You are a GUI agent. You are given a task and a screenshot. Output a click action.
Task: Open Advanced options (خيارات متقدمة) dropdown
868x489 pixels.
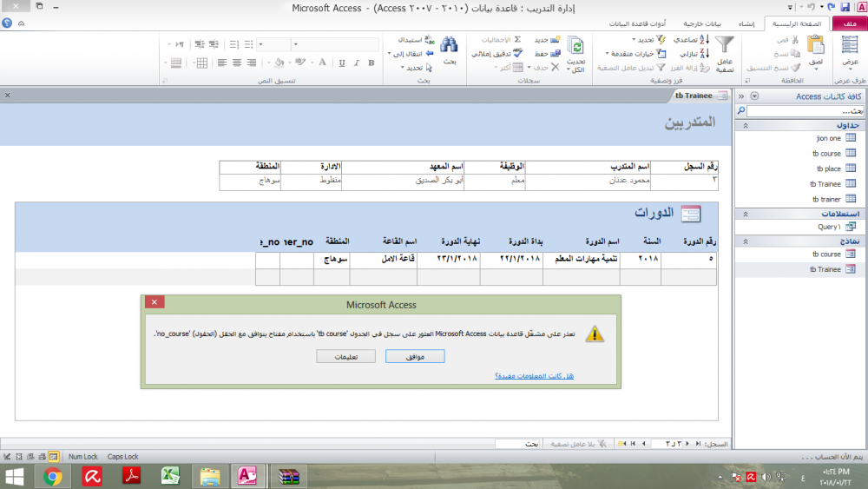click(635, 54)
